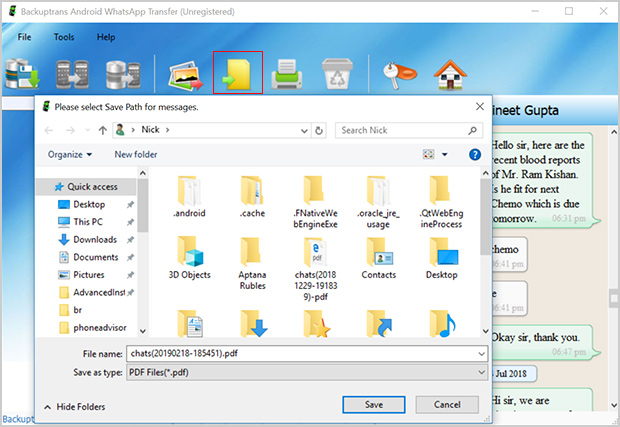Select the .FNativeWebEngineExe folder
620x427 pixels.
pyautogui.click(x=315, y=202)
